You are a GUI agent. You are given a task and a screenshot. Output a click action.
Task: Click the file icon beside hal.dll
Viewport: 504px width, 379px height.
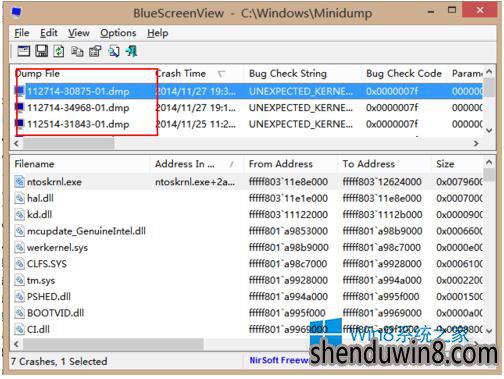[20, 198]
